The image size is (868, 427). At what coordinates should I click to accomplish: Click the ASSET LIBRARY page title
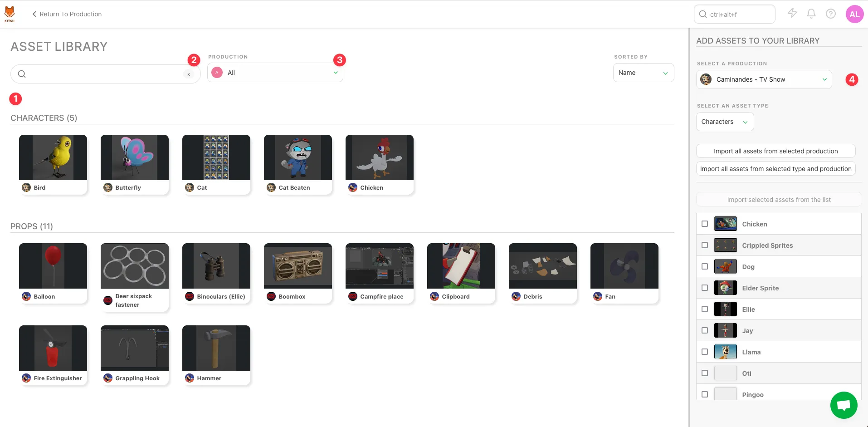click(x=59, y=47)
